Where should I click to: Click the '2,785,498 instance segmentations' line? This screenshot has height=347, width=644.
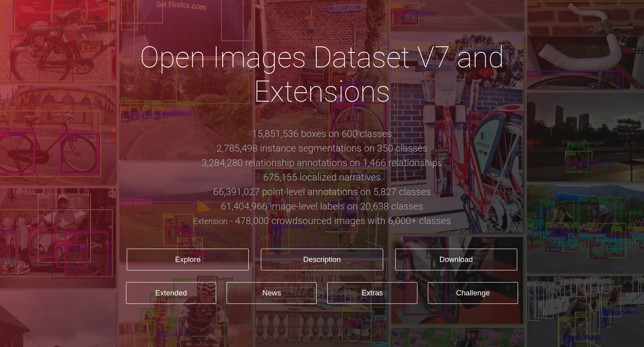tap(322, 148)
